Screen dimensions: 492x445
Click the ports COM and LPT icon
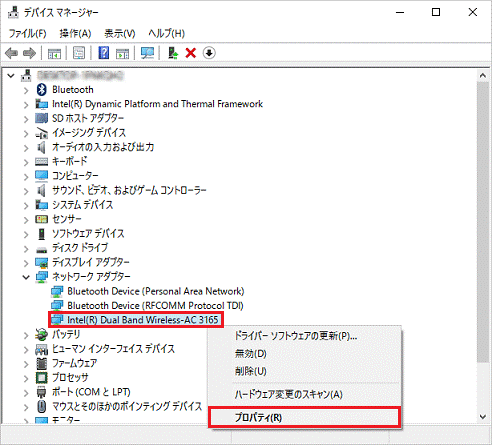41,392
